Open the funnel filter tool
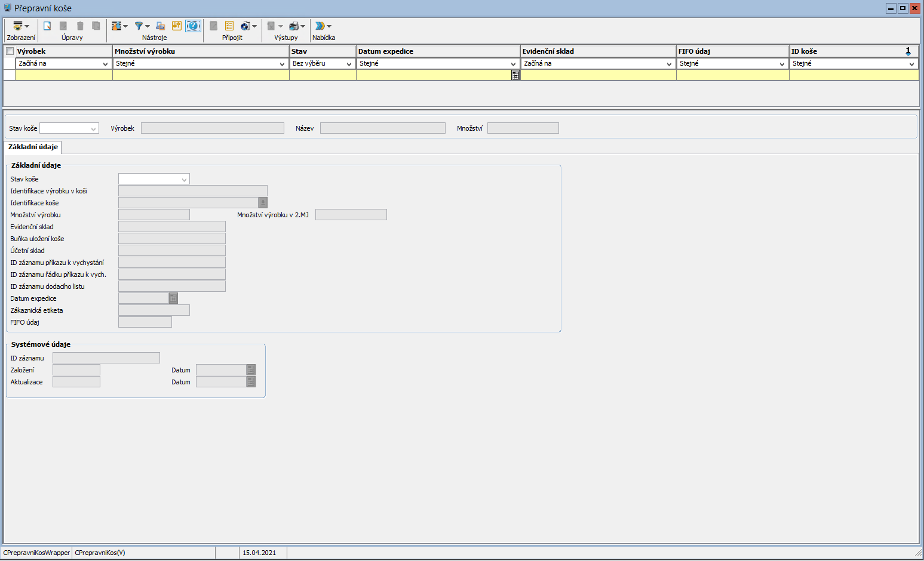Screen dimensions: 924x561 [x=139, y=26]
